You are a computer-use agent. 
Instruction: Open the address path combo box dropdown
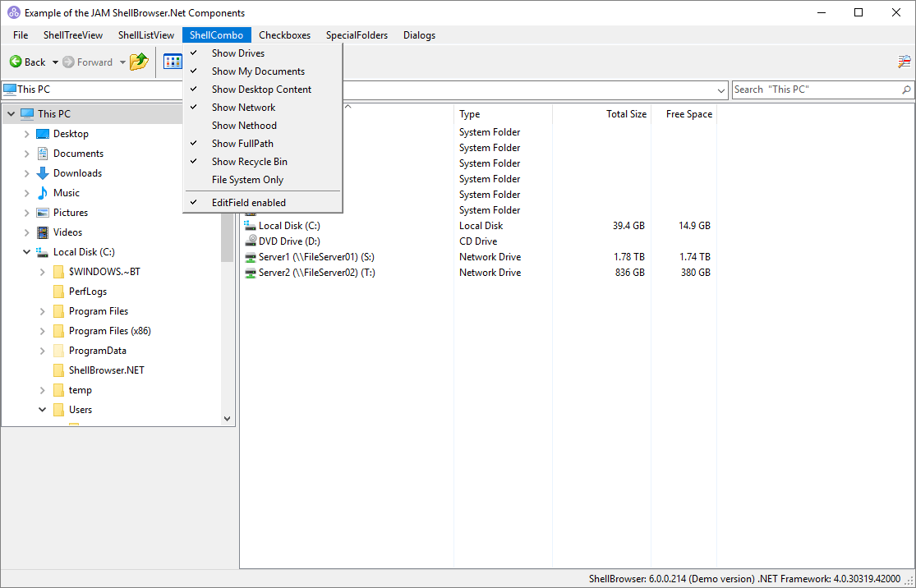coord(721,90)
